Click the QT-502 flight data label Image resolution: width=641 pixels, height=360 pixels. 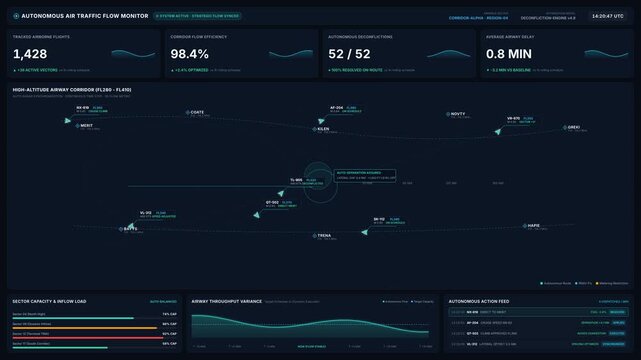click(x=281, y=204)
